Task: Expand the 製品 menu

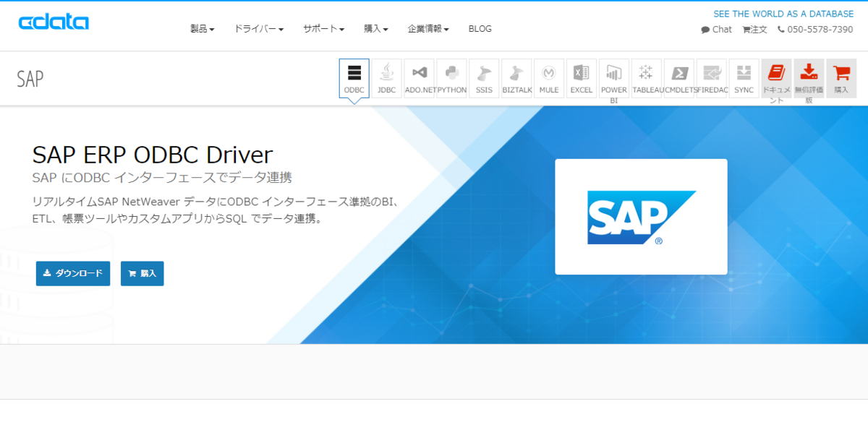Action: tap(203, 29)
